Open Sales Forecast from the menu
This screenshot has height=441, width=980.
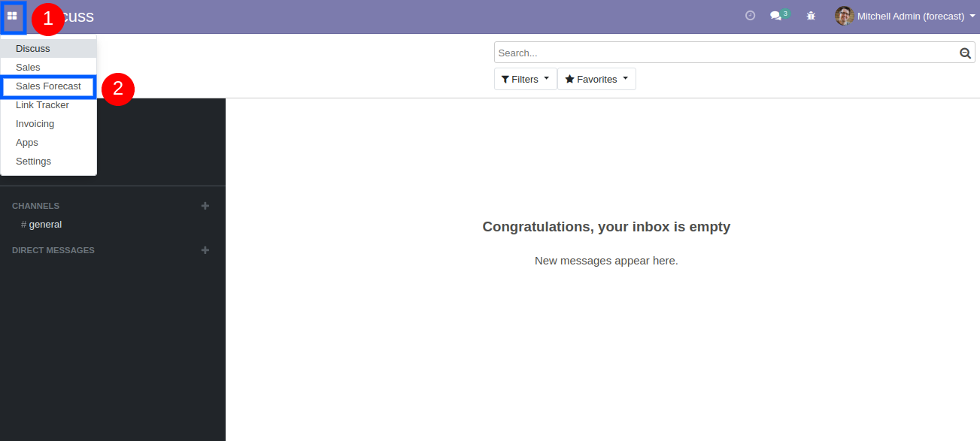pyautogui.click(x=48, y=86)
